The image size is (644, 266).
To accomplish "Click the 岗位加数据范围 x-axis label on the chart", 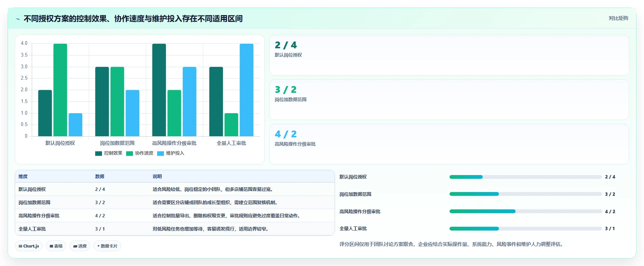I will 117,143.
